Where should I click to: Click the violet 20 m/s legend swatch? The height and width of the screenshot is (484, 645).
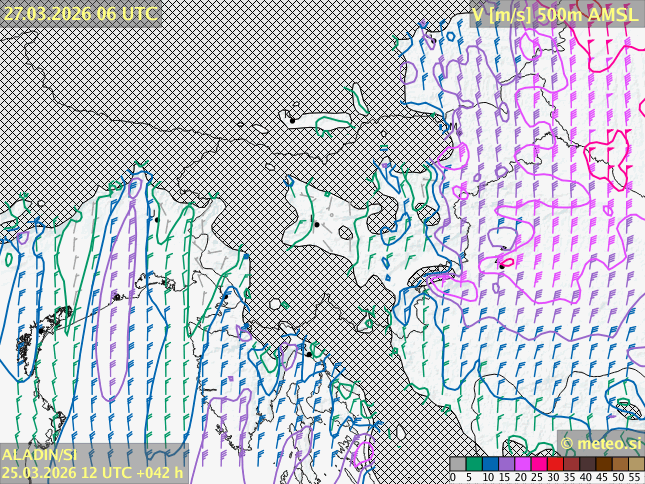[x=522, y=464]
